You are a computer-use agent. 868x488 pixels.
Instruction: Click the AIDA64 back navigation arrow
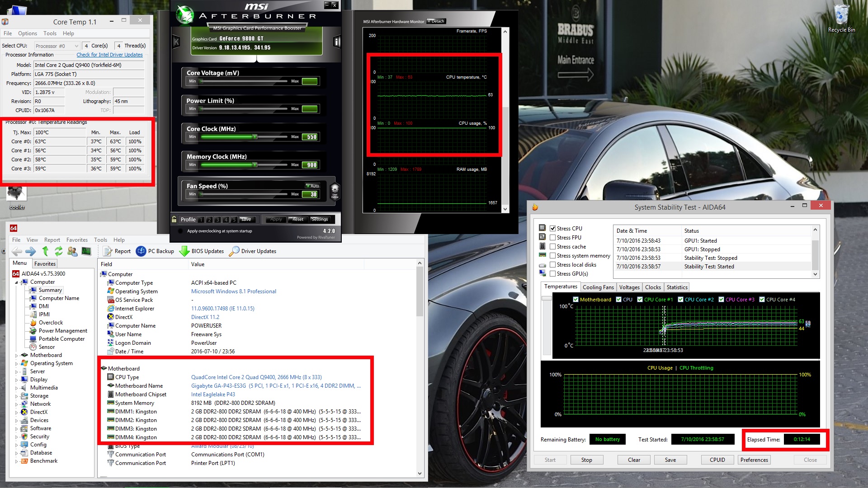(17, 251)
